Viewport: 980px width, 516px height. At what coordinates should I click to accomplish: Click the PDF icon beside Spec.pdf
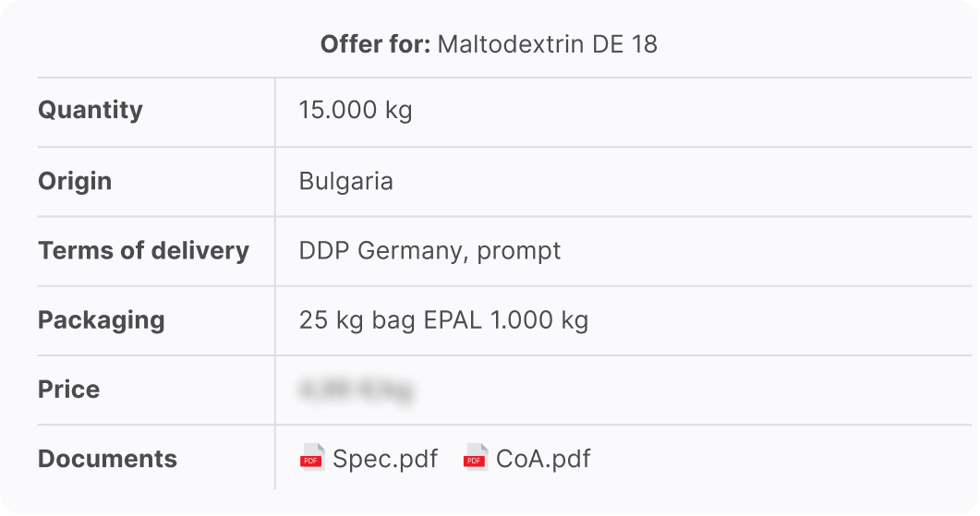point(312,458)
